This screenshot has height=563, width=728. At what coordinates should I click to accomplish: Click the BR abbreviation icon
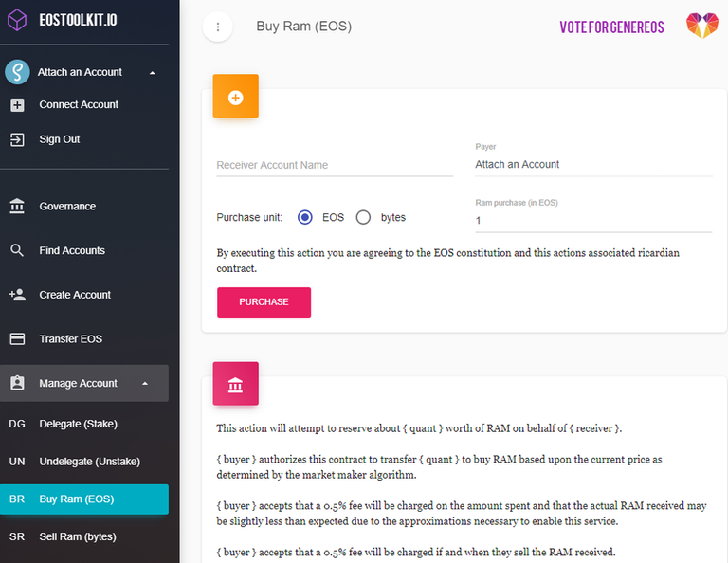tap(17, 499)
